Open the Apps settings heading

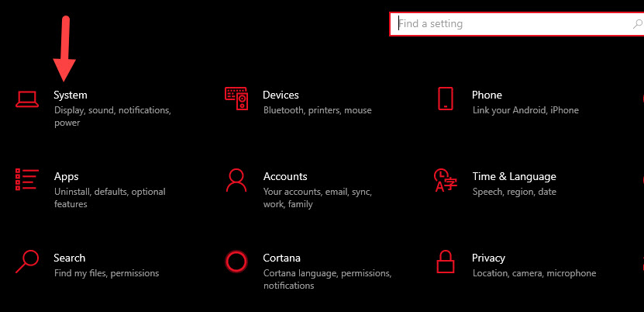[67, 176]
